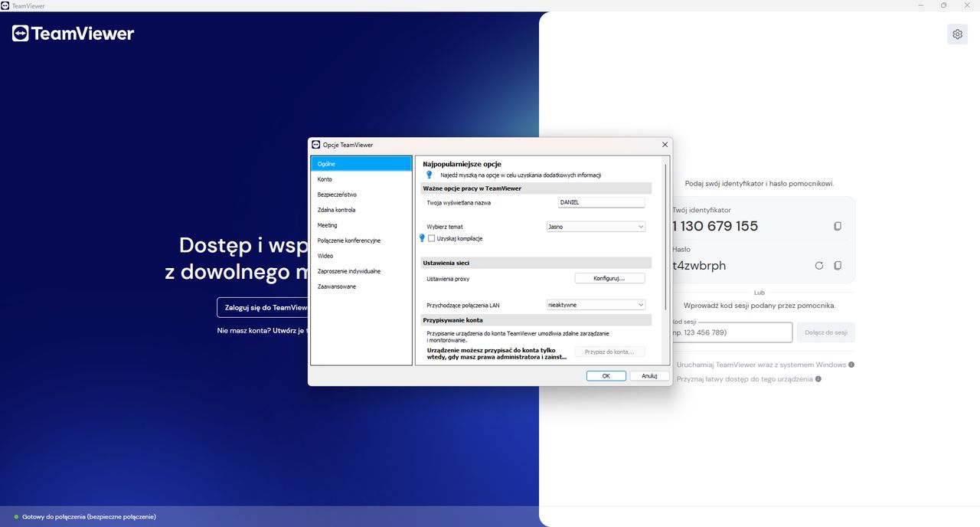
Task: Copy the password t4zwbrph
Action: pos(838,265)
